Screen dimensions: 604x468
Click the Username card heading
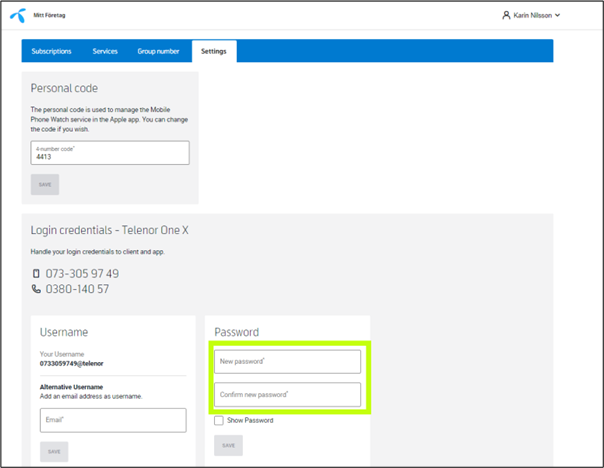[64, 332]
